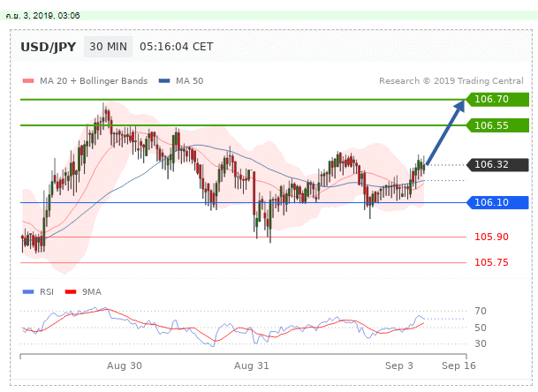Viewport: 538px width, 392px height.
Task: Click the MA 50 legend label
Action: 189,81
